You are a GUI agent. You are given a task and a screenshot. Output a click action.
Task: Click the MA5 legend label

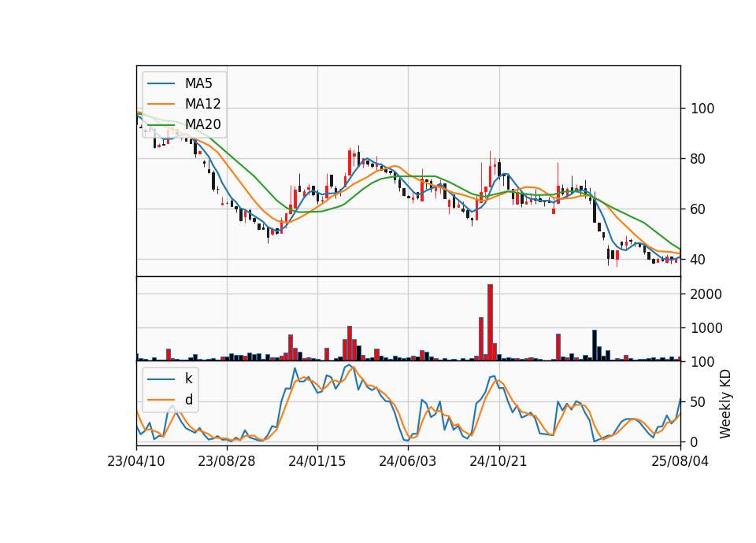click(x=198, y=83)
